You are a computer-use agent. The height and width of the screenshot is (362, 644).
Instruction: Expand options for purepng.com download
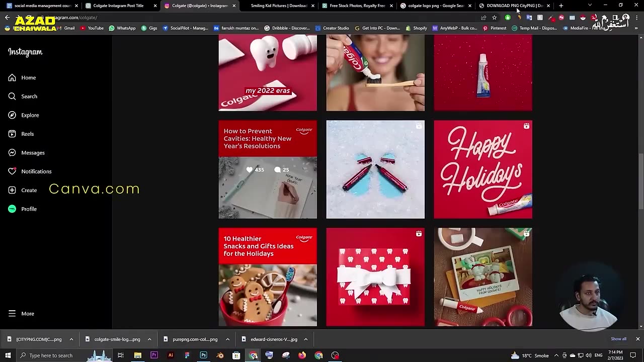[x=227, y=339]
